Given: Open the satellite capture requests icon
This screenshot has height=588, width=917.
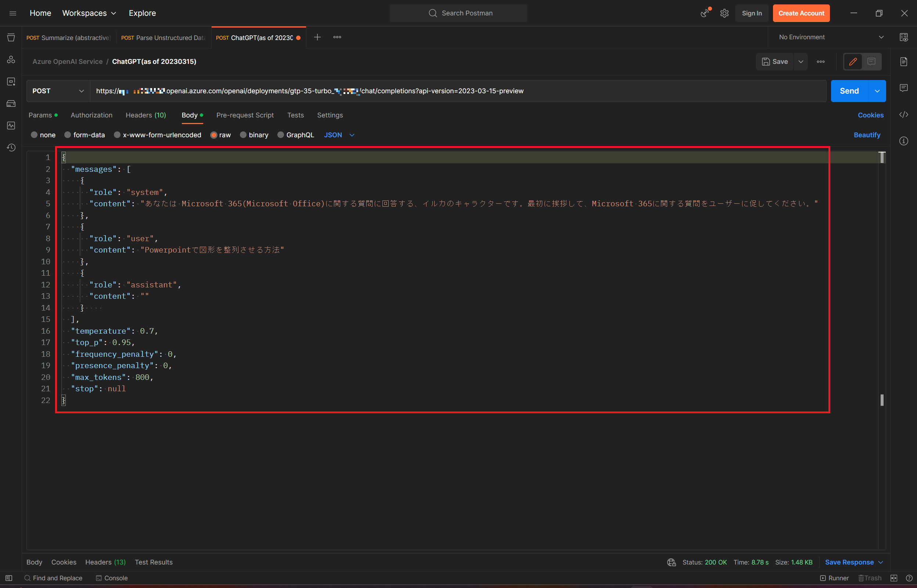Looking at the screenshot, I should (705, 13).
